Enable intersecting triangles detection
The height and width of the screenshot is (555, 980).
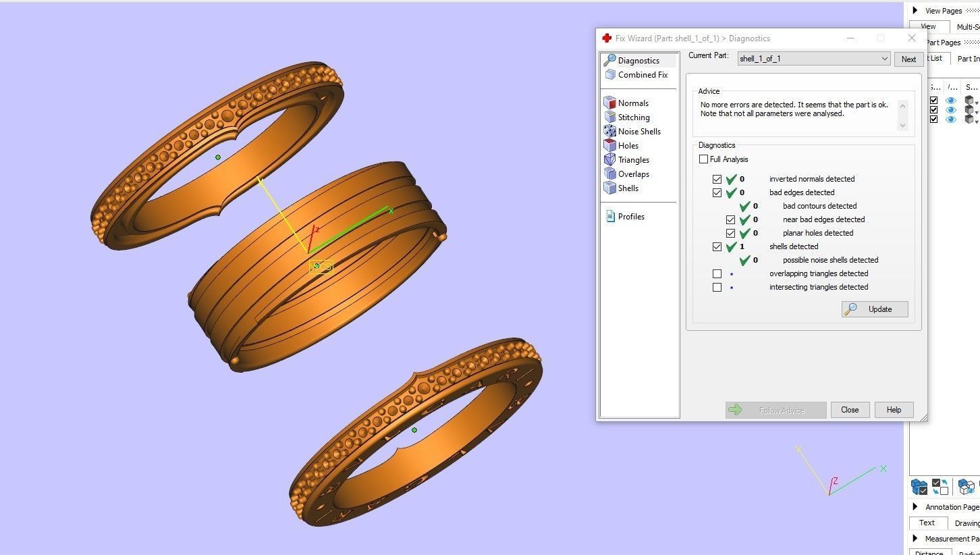point(717,287)
